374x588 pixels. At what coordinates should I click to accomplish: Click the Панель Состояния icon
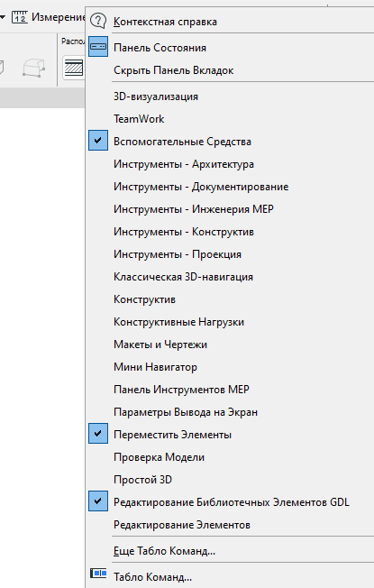pos(98,47)
